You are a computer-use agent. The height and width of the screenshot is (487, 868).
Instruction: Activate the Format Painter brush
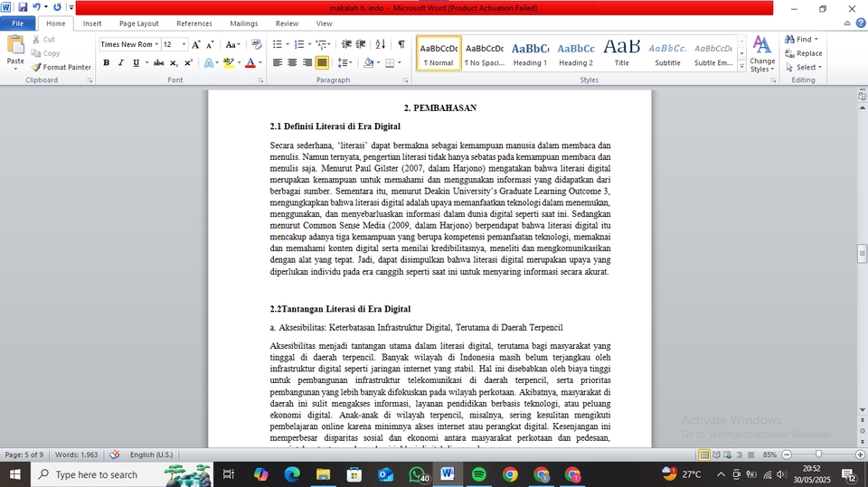[x=61, y=67]
